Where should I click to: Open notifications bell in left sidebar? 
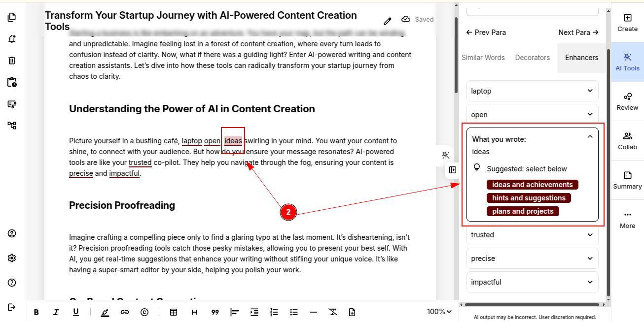tap(12, 39)
